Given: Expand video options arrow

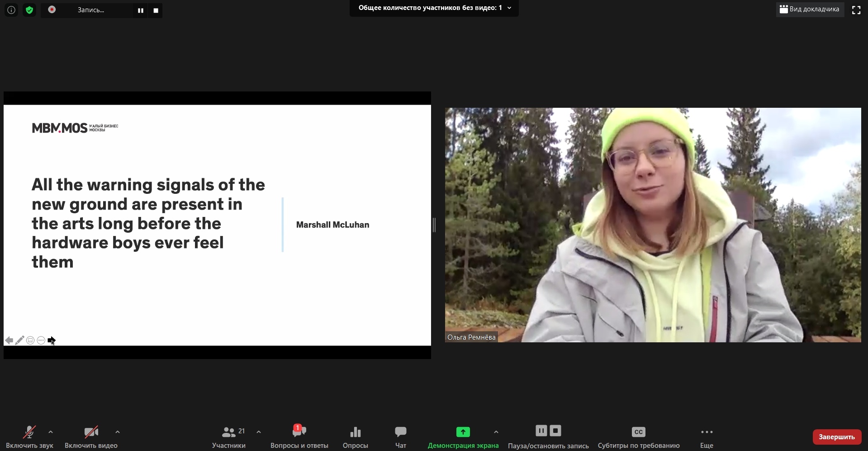Looking at the screenshot, I should pos(118,432).
